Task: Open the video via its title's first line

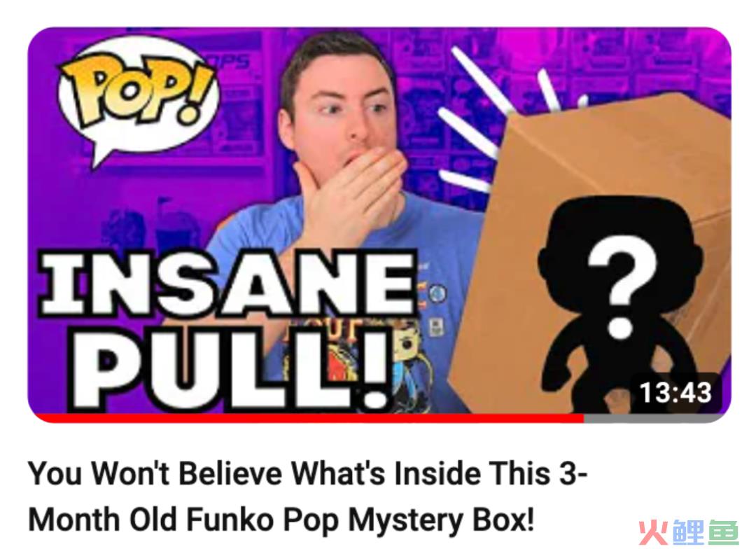Action: [x=307, y=474]
